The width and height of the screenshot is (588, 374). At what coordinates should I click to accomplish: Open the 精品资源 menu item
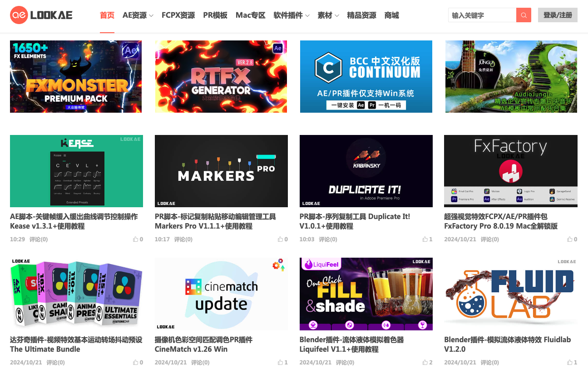(361, 15)
